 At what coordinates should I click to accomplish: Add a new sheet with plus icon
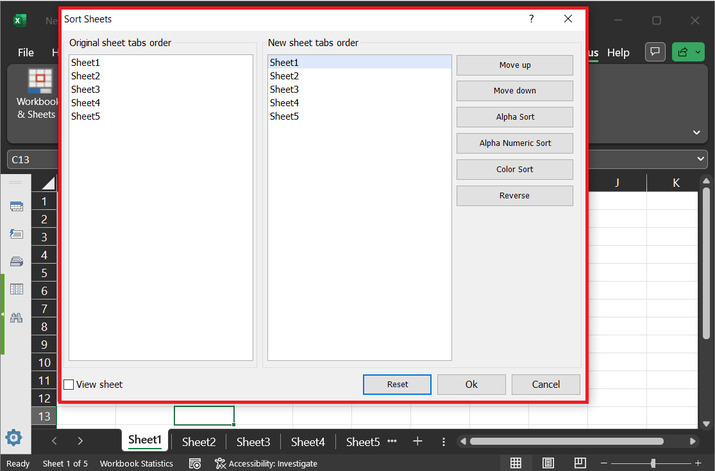[x=417, y=441]
